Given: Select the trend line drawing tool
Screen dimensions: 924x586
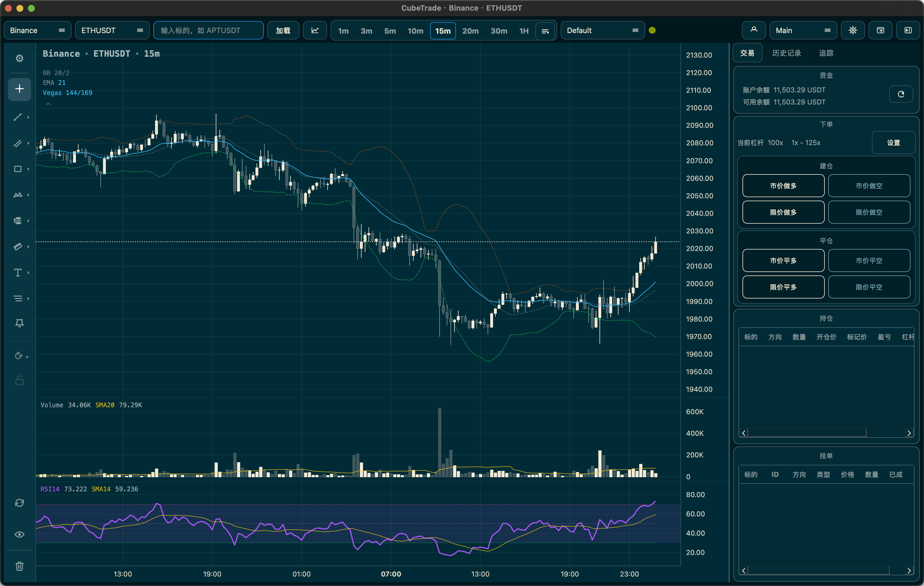Looking at the screenshot, I should pyautogui.click(x=18, y=117).
